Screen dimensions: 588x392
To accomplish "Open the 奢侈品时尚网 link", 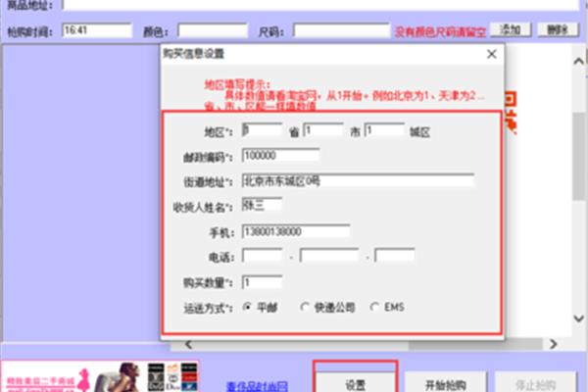I will point(257,386).
